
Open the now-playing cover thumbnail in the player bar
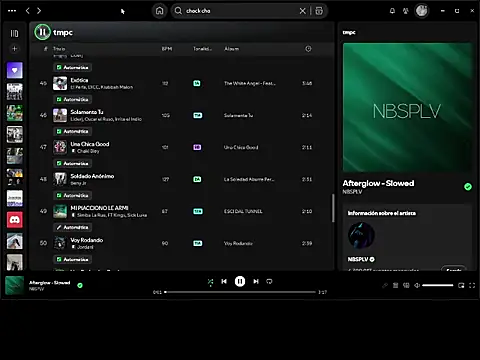(15, 285)
